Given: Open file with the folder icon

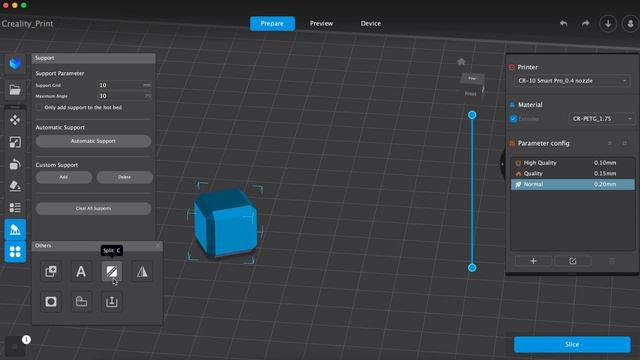Looking at the screenshot, I should coord(15,90).
